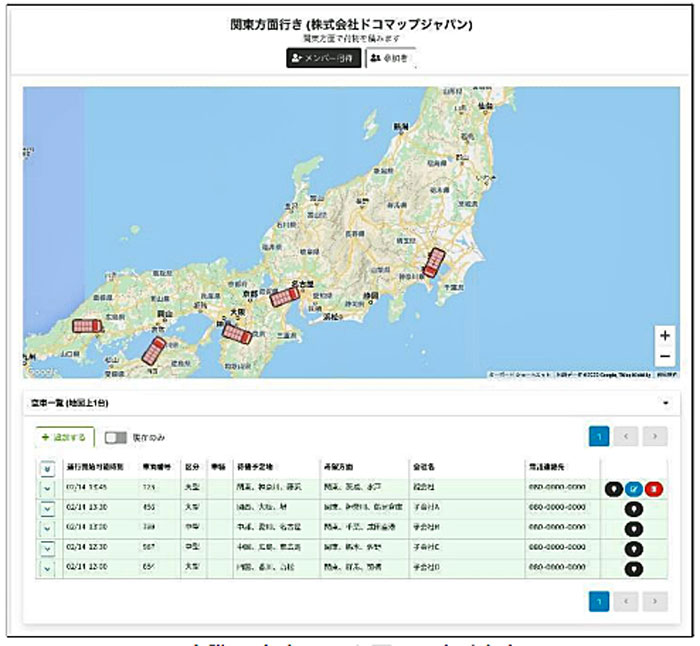
Task: Click the メンバー招待 button
Action: [x=324, y=58]
